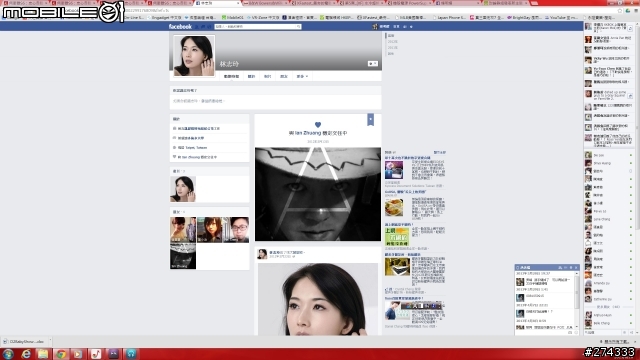Open Engadget 中文版 bookmark
The image size is (640, 360).
pos(164,18)
